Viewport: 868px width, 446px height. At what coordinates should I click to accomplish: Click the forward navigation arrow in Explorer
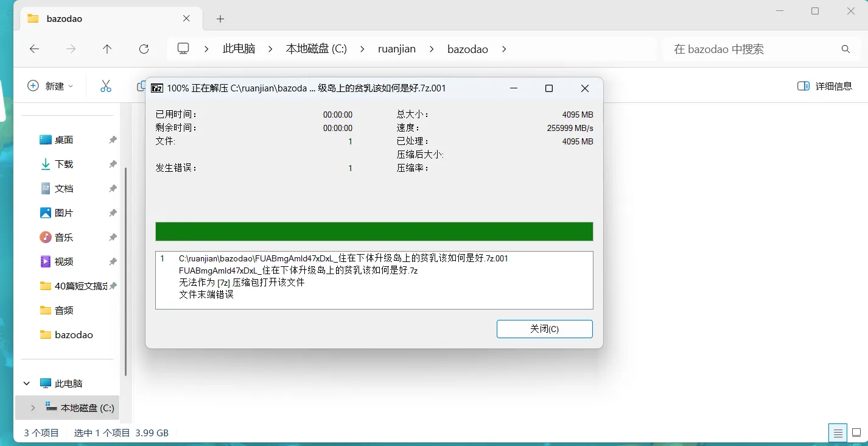tap(71, 49)
